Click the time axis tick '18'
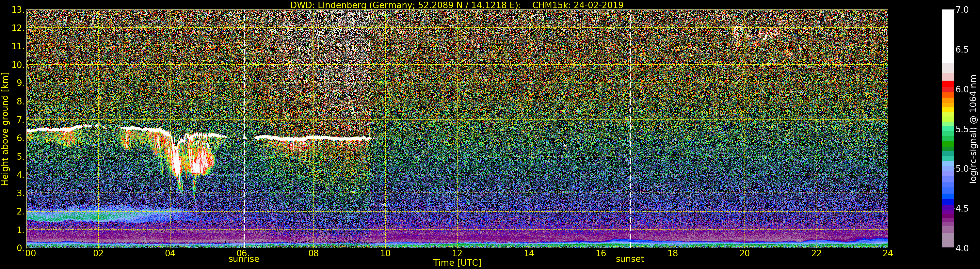The image size is (980, 269). click(673, 253)
